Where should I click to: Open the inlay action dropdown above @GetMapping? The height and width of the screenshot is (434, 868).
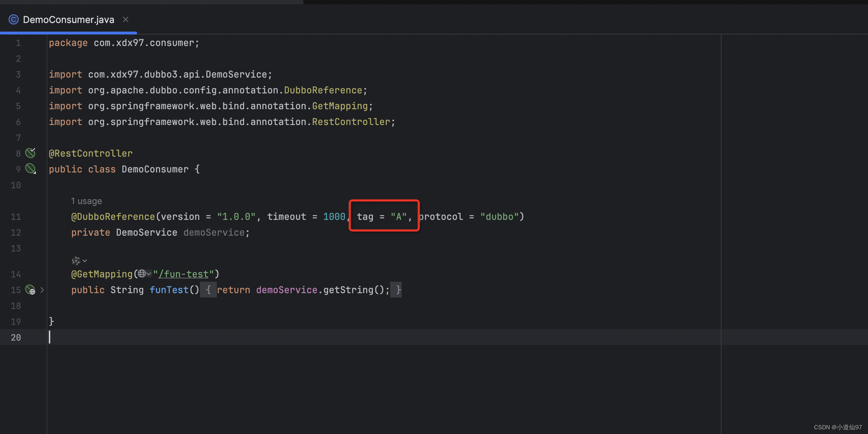click(79, 260)
